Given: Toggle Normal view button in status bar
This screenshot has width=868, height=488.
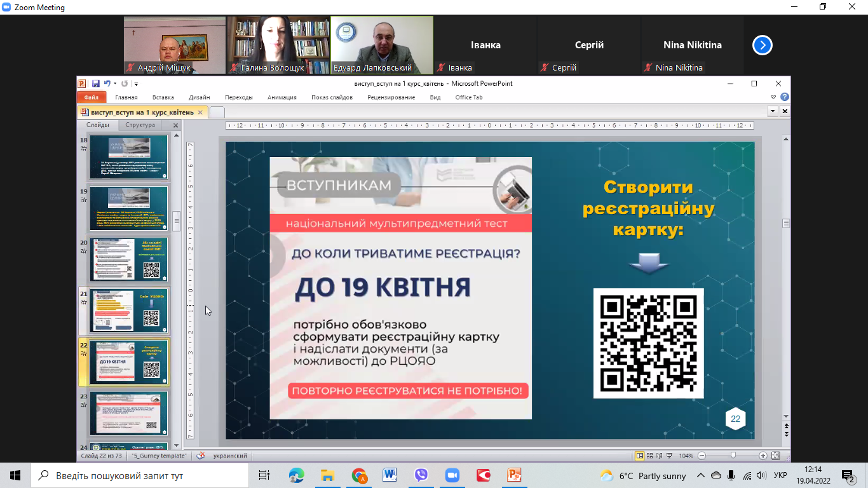Looking at the screenshot, I should [x=640, y=456].
